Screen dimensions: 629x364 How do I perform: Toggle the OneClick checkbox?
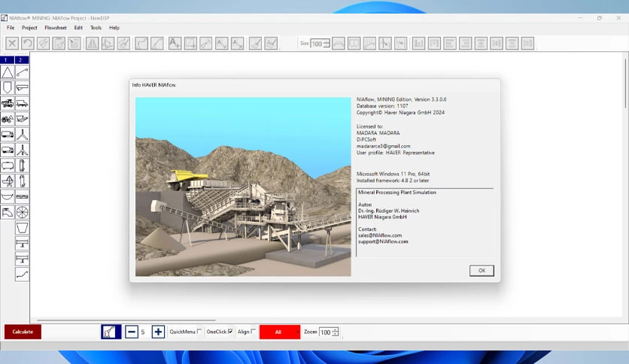pyautogui.click(x=230, y=332)
